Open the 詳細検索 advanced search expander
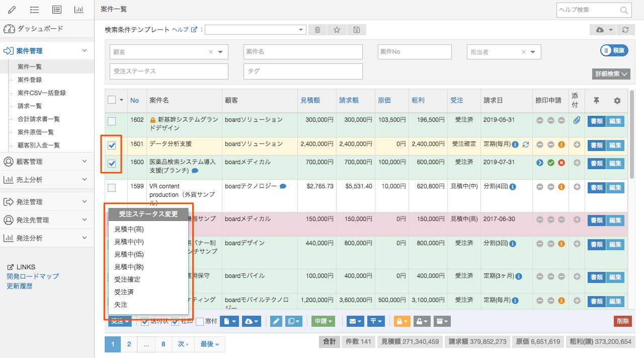This screenshot has width=644, height=358. pos(611,74)
